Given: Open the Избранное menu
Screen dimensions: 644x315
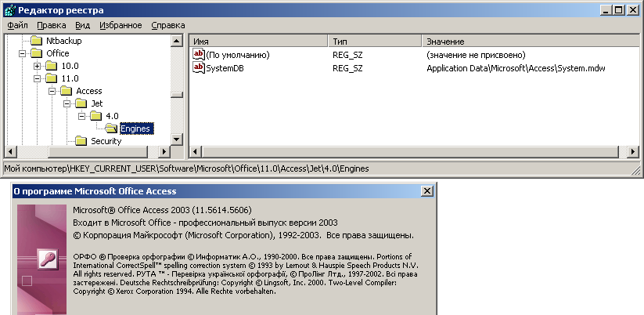Looking at the screenshot, I should [121, 26].
